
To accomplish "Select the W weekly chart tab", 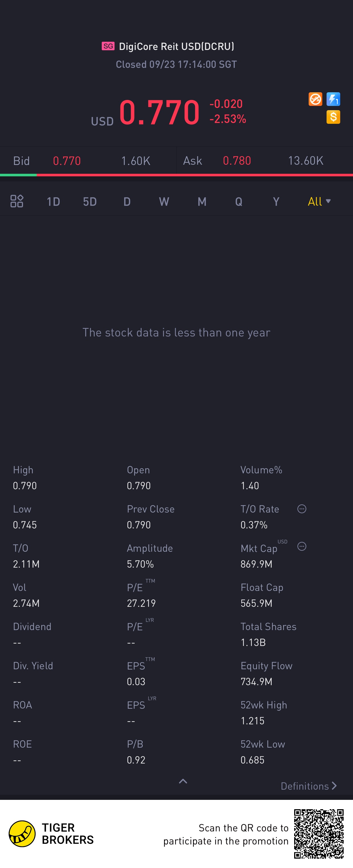I will [x=164, y=202].
